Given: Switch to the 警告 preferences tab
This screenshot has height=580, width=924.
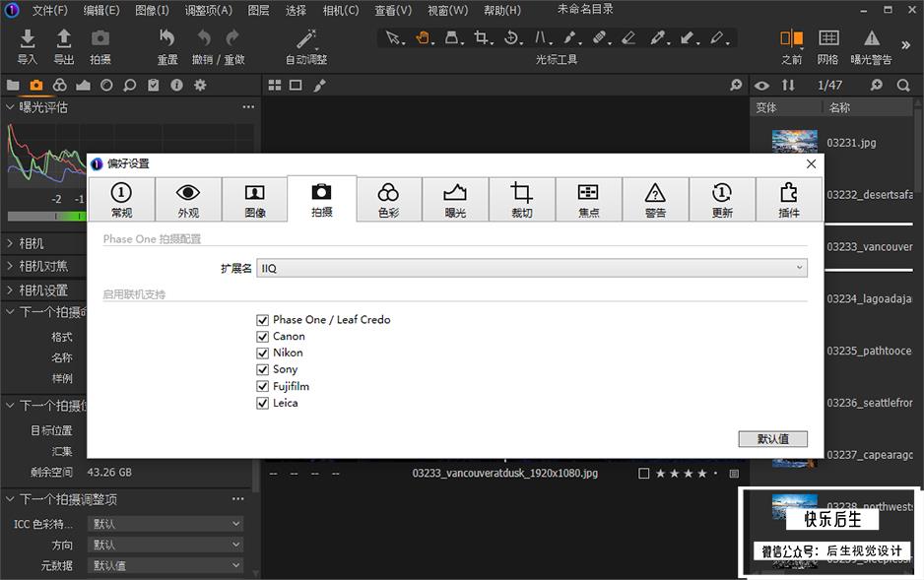Looking at the screenshot, I should tap(655, 200).
